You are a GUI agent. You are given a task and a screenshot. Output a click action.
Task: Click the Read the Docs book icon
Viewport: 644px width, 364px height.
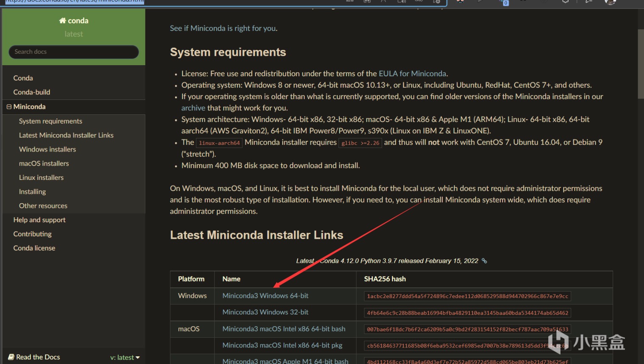tap(11, 357)
